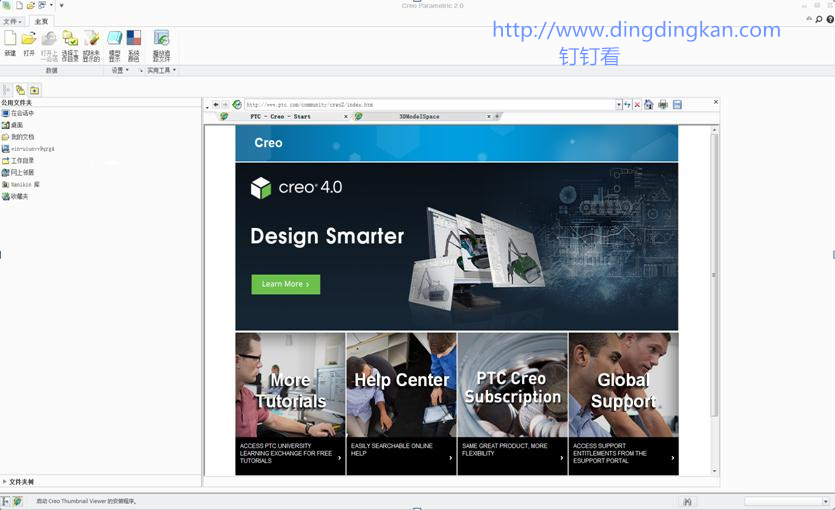Click the creo 4.0 Design Smarter banner
This screenshot has height=510, width=835.
coord(457,247)
